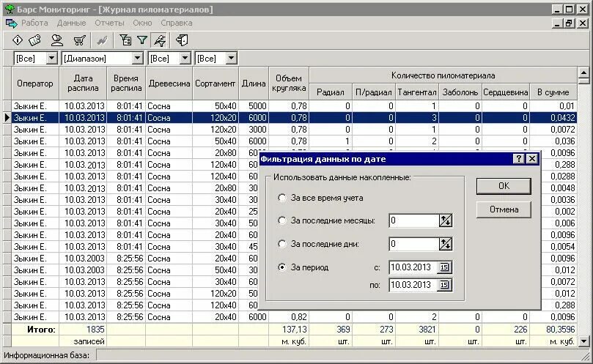Screen dimensions: 593x364
Task: Open the Справка menu
Action: [x=176, y=23]
